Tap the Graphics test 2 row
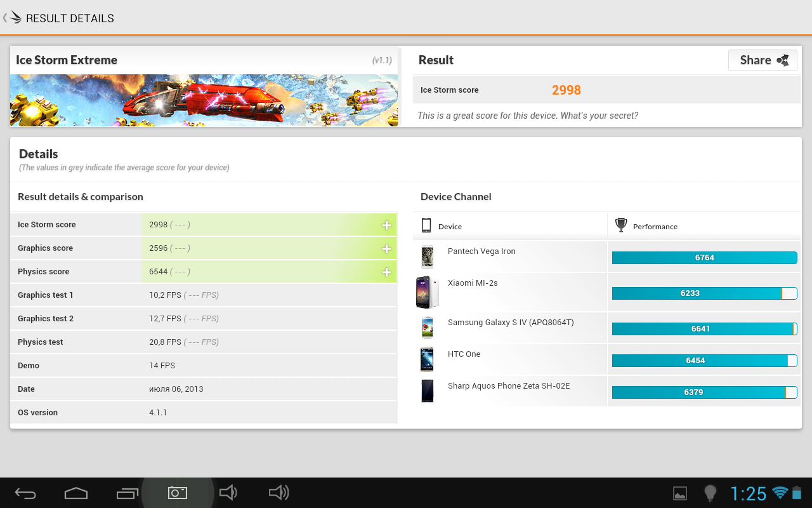The image size is (812, 508). (204, 319)
